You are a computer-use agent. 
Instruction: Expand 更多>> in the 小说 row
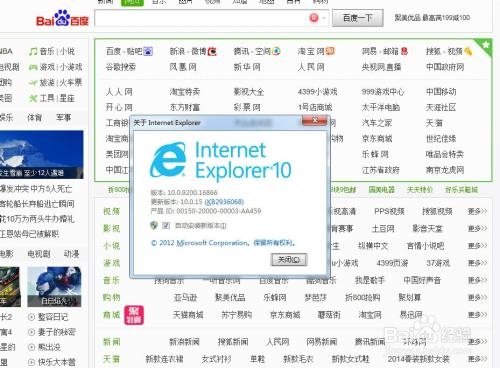click(477, 246)
